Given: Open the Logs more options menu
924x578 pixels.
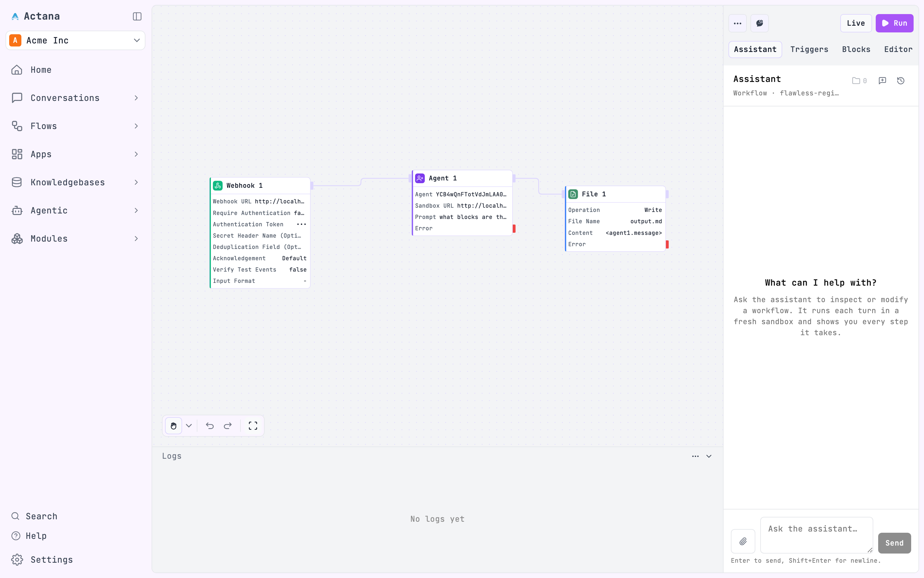Looking at the screenshot, I should point(695,456).
